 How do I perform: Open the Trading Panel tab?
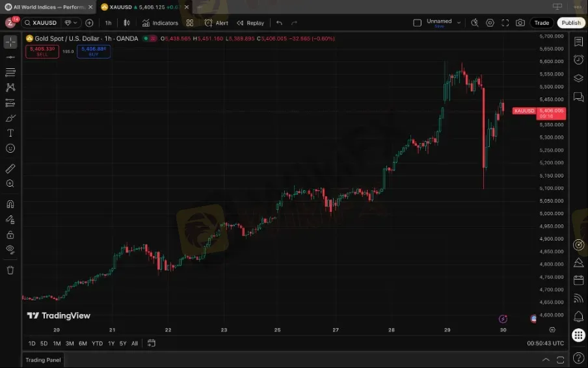tap(43, 360)
